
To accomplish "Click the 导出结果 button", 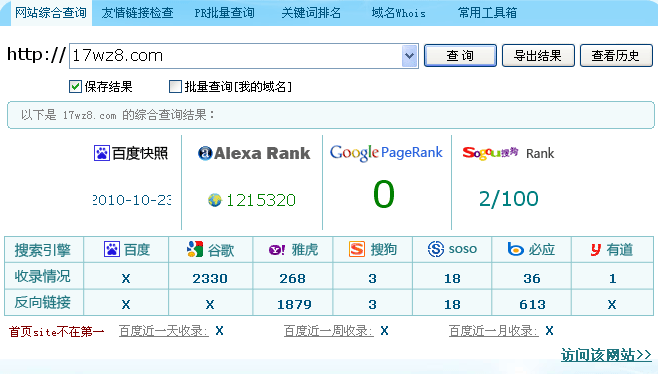I will 538,55.
